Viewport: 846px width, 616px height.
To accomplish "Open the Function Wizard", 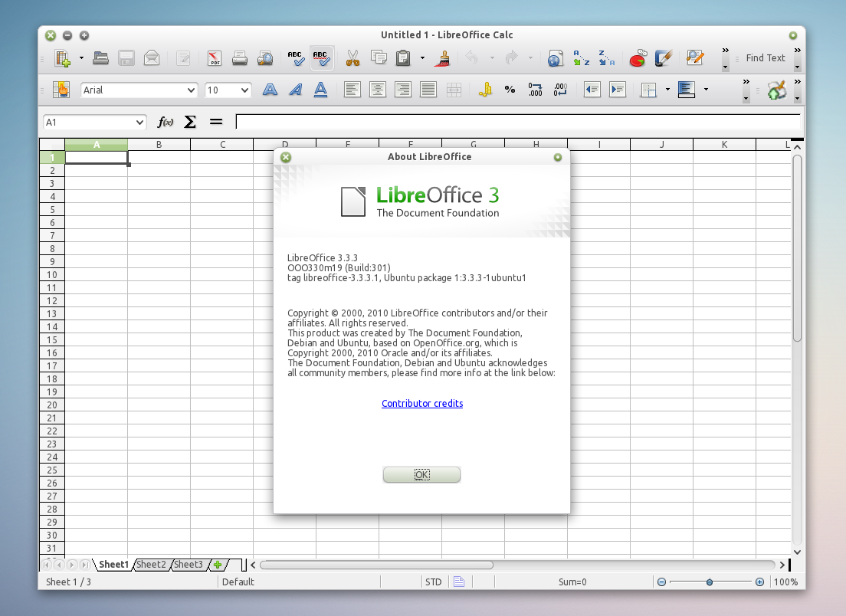I will pos(165,123).
